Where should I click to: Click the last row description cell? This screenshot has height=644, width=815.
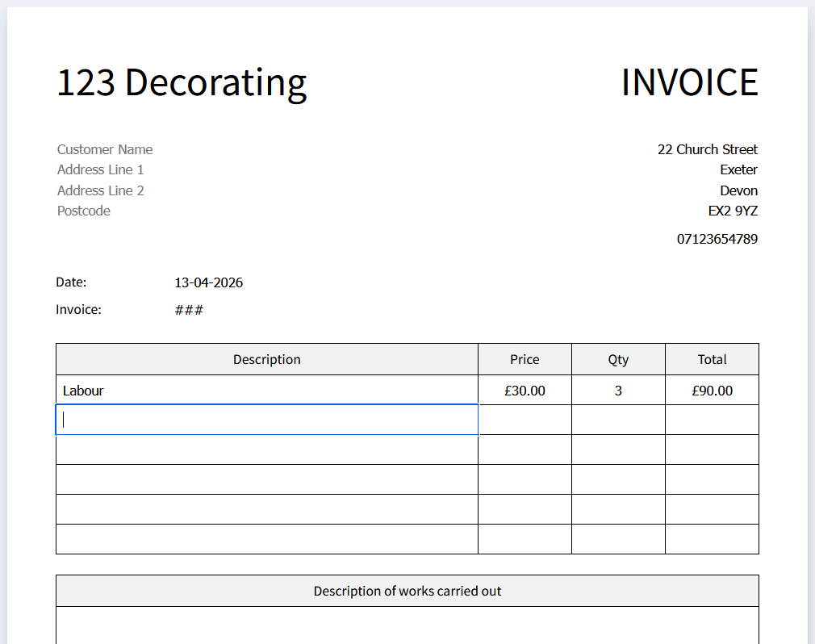(x=266, y=539)
